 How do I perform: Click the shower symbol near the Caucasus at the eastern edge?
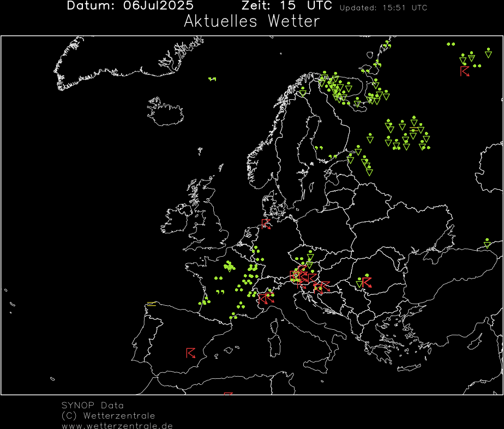[487, 244]
